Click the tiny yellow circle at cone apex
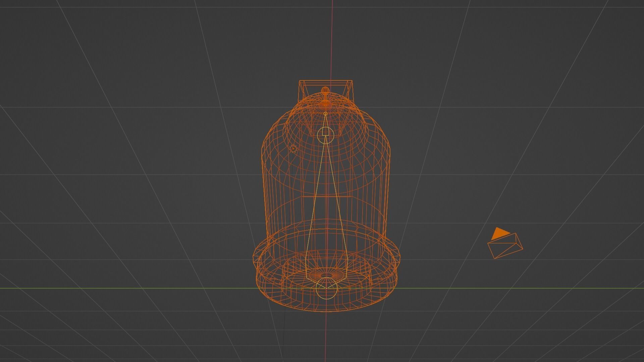The image size is (644, 362). point(325,114)
